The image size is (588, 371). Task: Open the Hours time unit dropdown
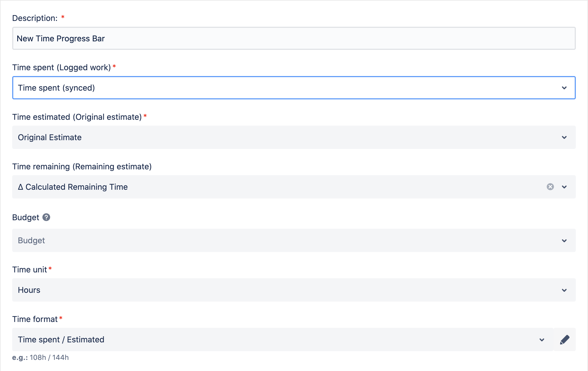[265, 290]
